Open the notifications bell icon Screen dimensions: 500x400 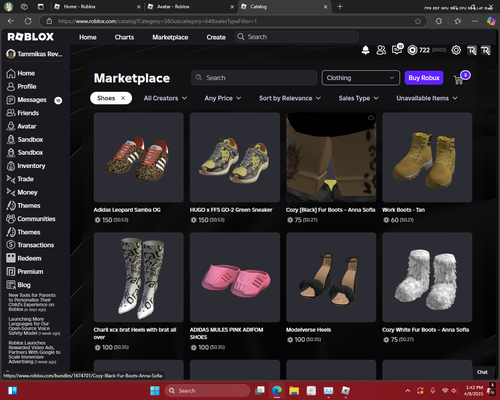tap(365, 50)
